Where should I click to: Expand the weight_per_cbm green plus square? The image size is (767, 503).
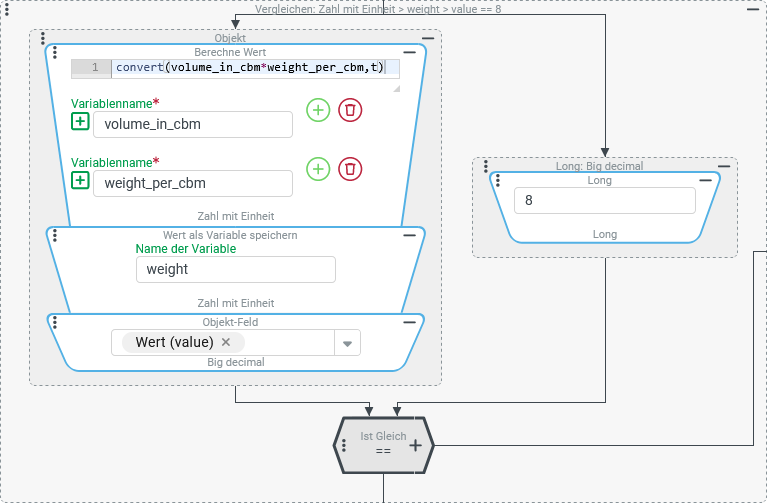(x=80, y=180)
